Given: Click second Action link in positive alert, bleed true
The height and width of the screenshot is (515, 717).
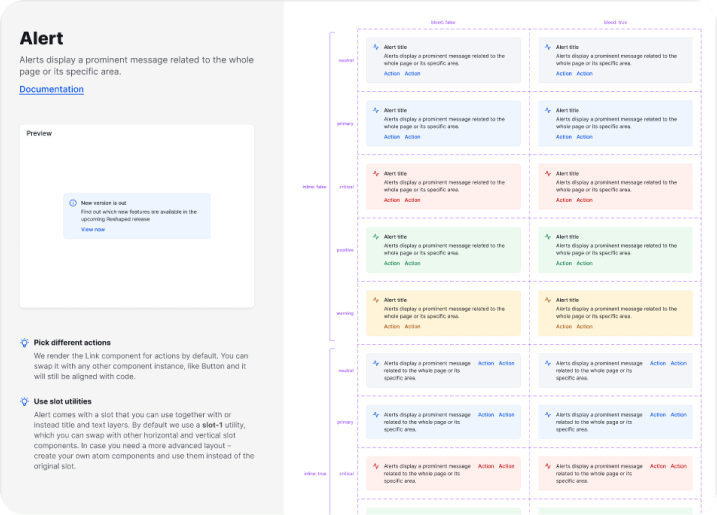Looking at the screenshot, I should coord(584,263).
